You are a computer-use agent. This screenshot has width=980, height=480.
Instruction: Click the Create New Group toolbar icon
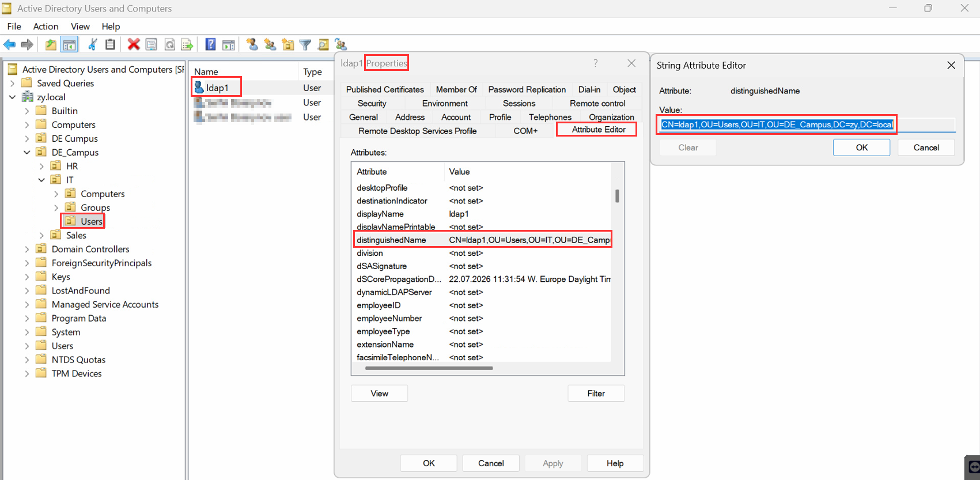270,44
